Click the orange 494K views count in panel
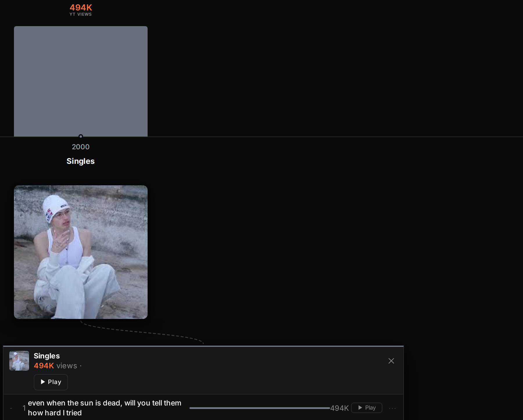This screenshot has height=420, width=523. click(x=44, y=366)
